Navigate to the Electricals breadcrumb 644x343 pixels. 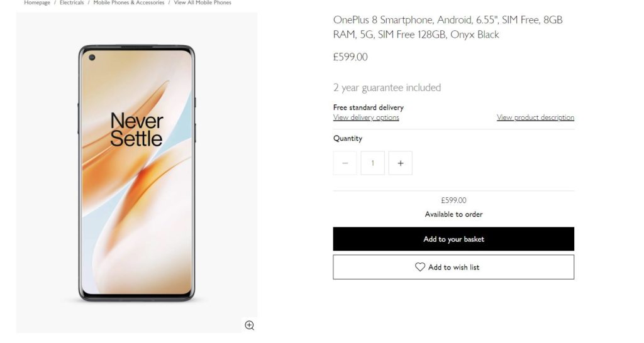pyautogui.click(x=72, y=3)
